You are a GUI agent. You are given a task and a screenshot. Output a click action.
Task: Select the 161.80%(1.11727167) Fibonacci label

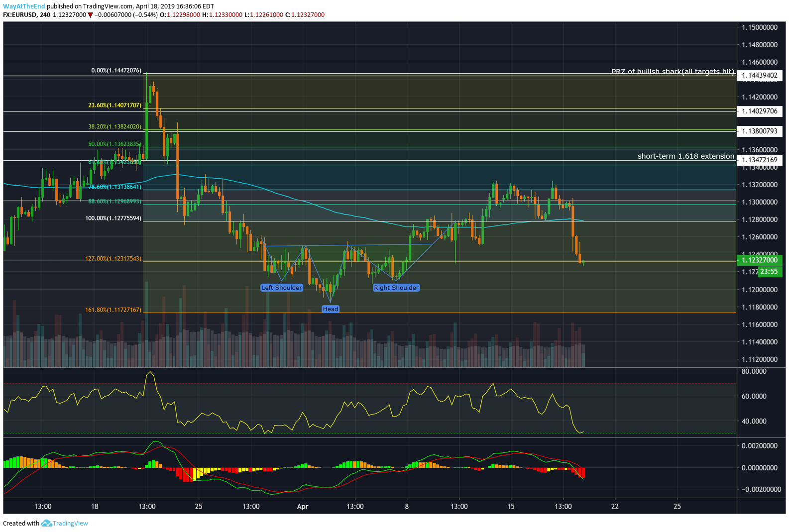click(x=113, y=310)
